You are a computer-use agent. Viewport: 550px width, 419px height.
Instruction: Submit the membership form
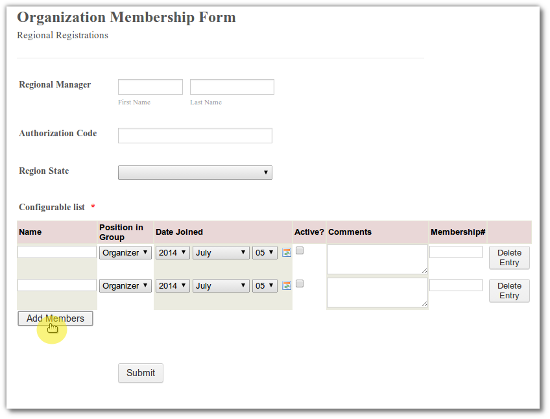141,373
